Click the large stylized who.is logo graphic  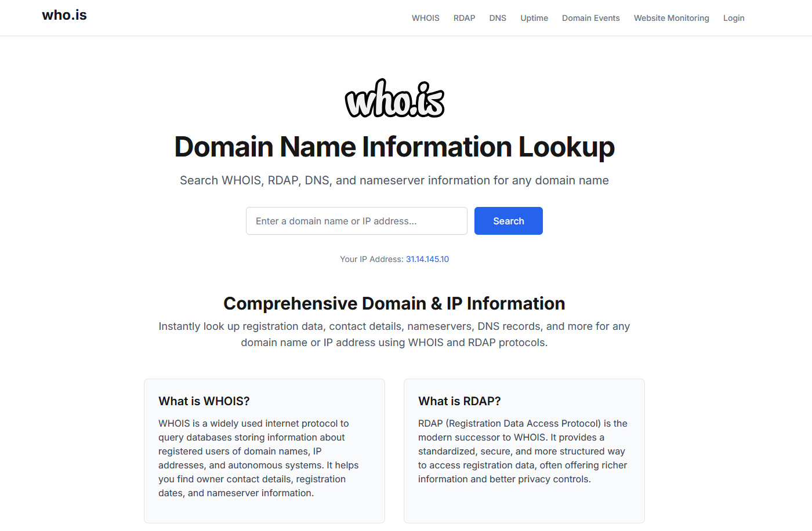click(x=394, y=99)
